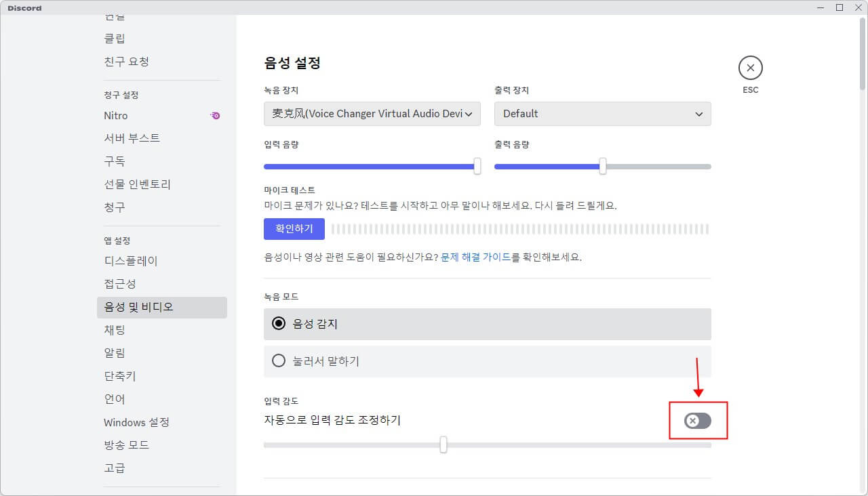Screen dimensions: 868x496
Task: Open the Windows 설정 section
Action: point(136,421)
